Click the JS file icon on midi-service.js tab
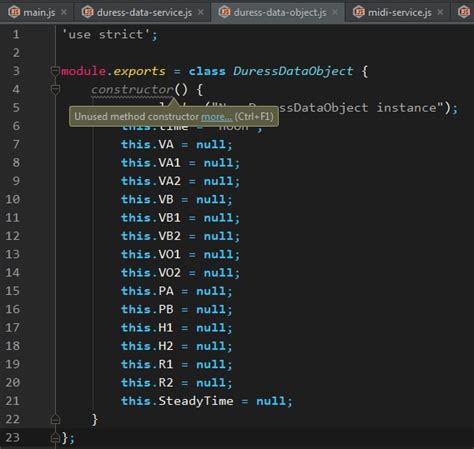Viewport: 474px width, 449px height. point(359,12)
